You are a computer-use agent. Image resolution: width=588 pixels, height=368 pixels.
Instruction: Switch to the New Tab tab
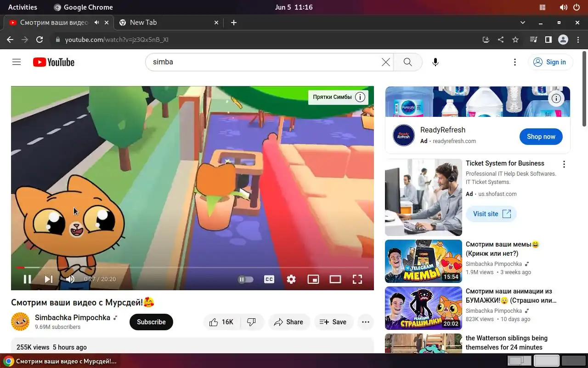(x=169, y=23)
